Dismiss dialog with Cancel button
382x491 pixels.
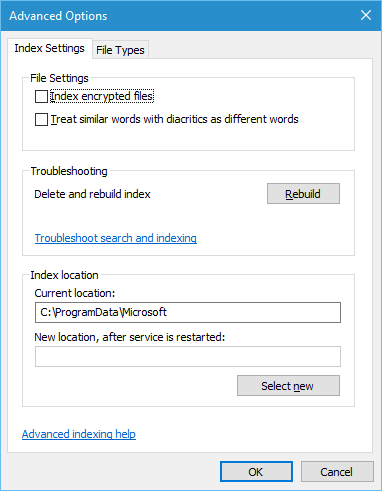click(x=337, y=472)
